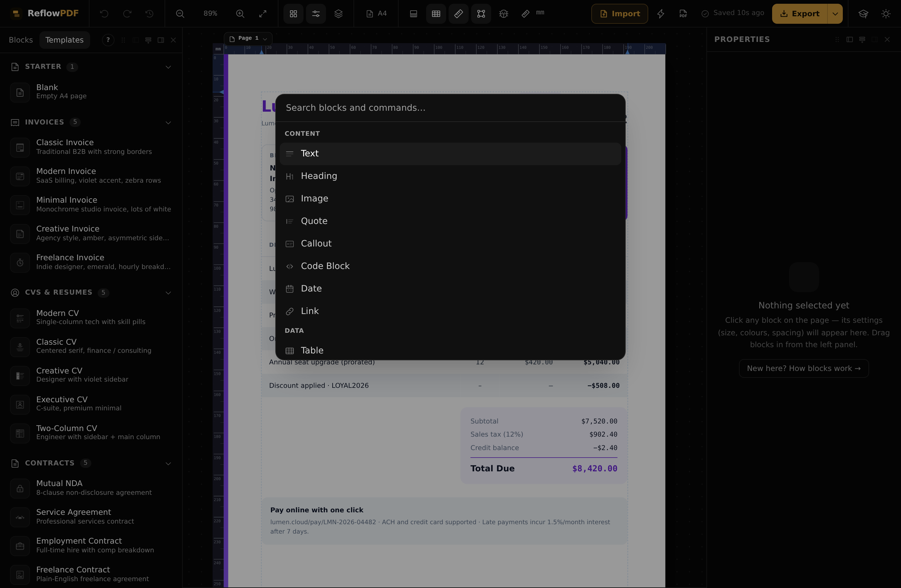Screen dimensions: 901x588
Task: Toggle the bounding box outlines button
Action: [481, 14]
